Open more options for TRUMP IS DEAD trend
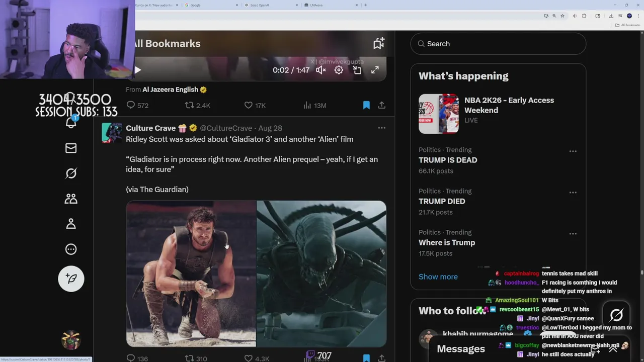This screenshot has height=362, width=644. tap(573, 151)
